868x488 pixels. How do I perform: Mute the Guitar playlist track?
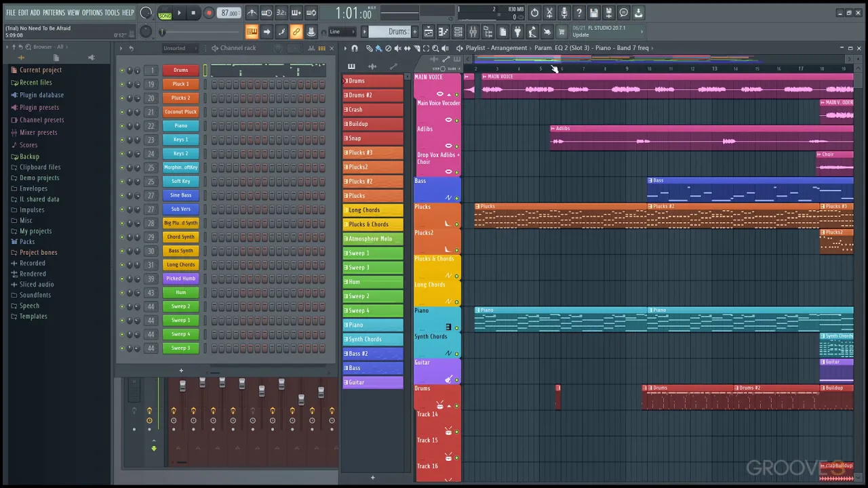(456, 380)
